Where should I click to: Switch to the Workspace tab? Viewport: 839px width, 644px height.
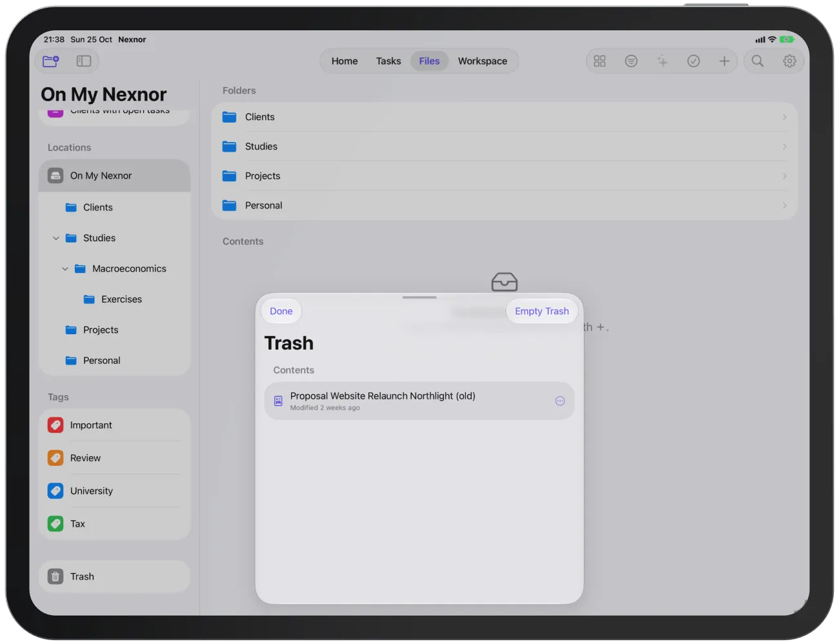pyautogui.click(x=483, y=61)
